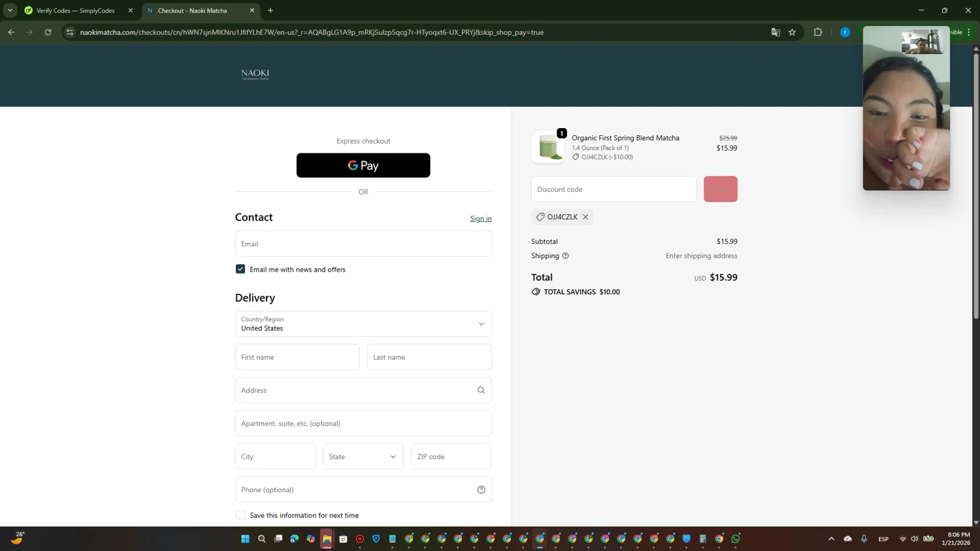The image size is (980, 551).
Task: Click the NAOKI logo in header
Action: (255, 74)
